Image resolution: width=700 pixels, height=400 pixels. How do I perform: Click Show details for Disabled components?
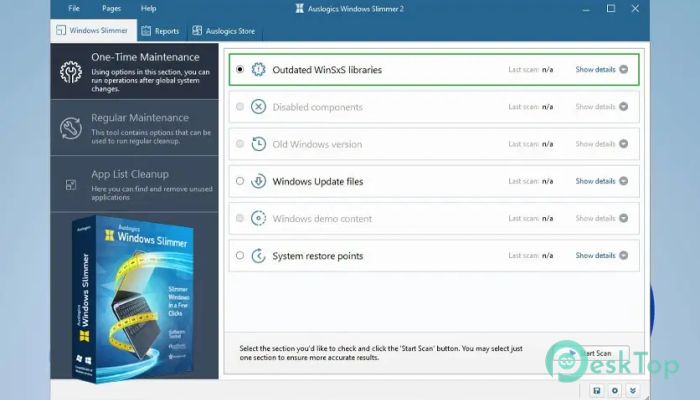click(595, 107)
